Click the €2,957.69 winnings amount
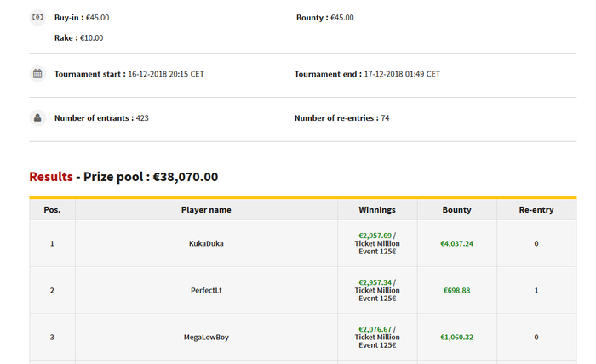 [x=375, y=236]
